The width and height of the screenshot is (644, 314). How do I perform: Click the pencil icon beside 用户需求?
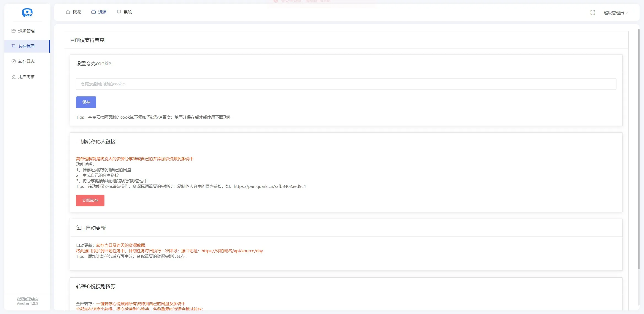tap(14, 77)
